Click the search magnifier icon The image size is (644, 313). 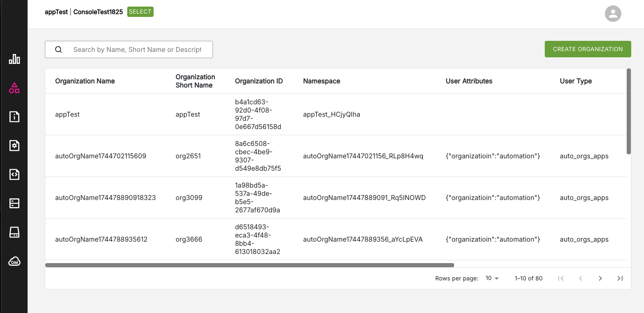coord(58,49)
